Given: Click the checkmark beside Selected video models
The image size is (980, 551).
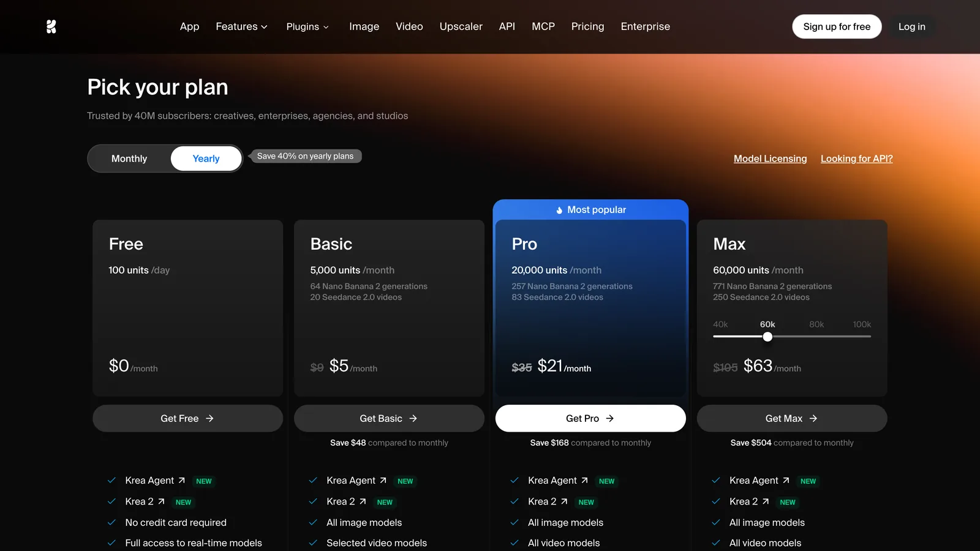Looking at the screenshot, I should tap(313, 542).
